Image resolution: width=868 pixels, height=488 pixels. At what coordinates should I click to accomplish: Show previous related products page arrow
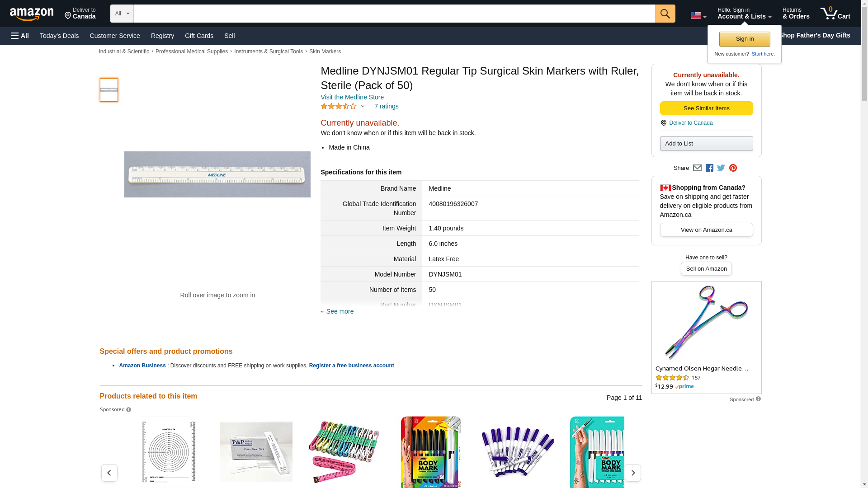click(109, 473)
